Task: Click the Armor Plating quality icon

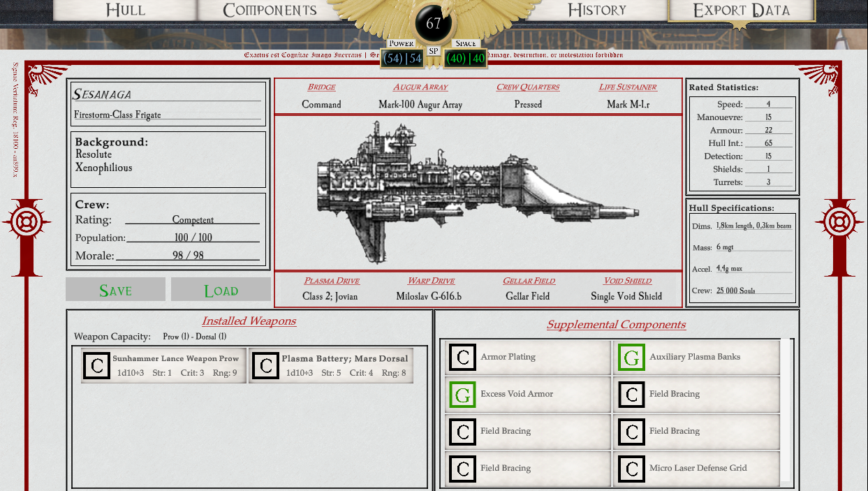Action: 462,357
